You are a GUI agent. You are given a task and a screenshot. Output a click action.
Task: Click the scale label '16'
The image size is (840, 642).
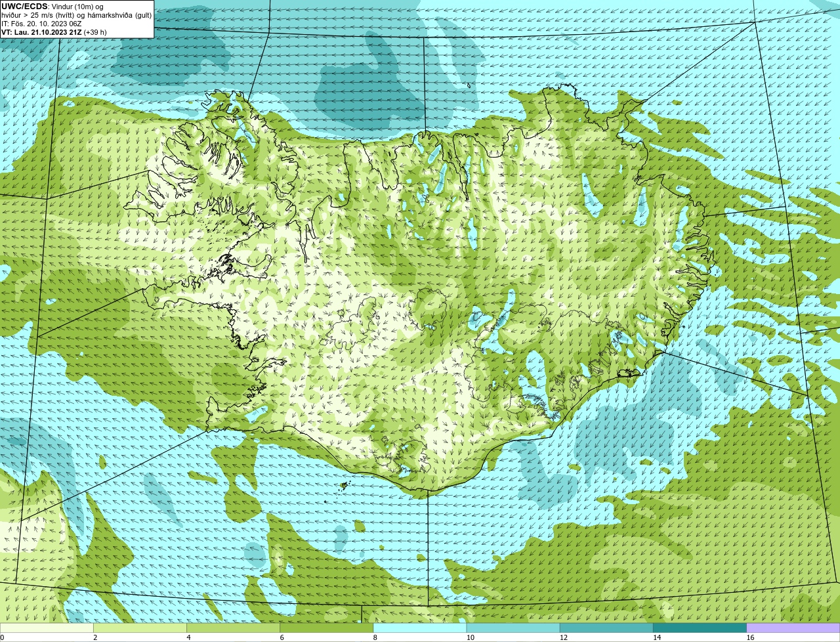click(x=749, y=637)
